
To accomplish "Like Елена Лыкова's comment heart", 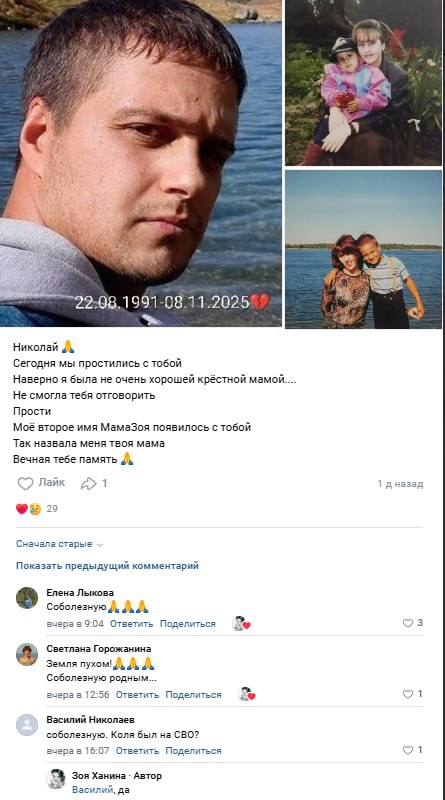I will tap(408, 623).
